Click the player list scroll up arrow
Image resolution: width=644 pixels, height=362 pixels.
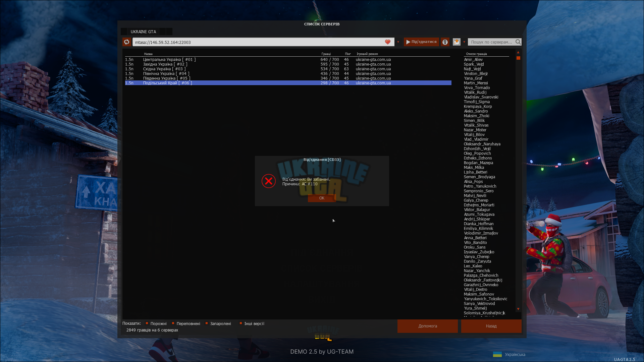(x=518, y=52)
